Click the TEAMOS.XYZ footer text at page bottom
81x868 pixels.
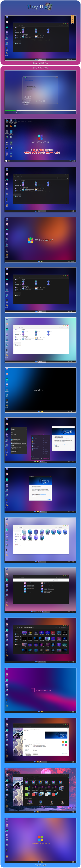[40, 865]
